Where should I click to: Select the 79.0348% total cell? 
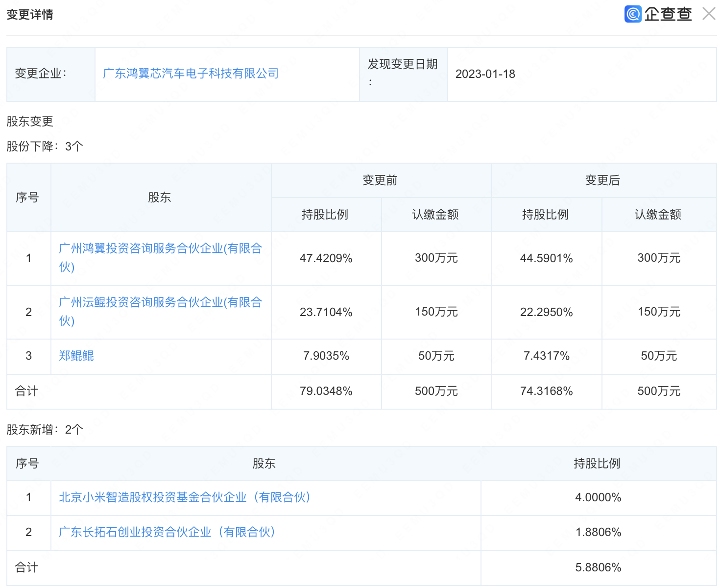[326, 392]
